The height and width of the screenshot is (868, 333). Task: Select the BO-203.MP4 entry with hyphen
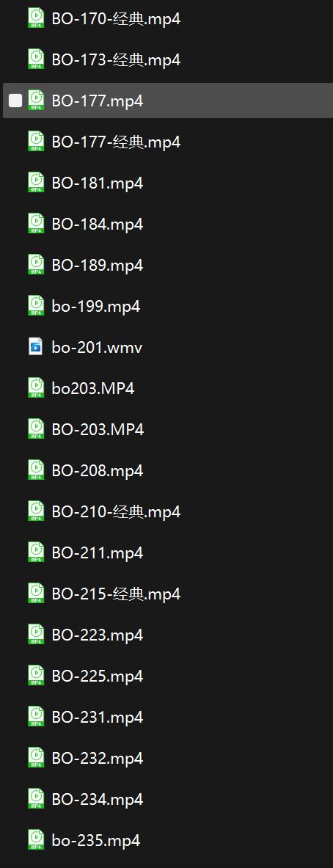point(98,429)
